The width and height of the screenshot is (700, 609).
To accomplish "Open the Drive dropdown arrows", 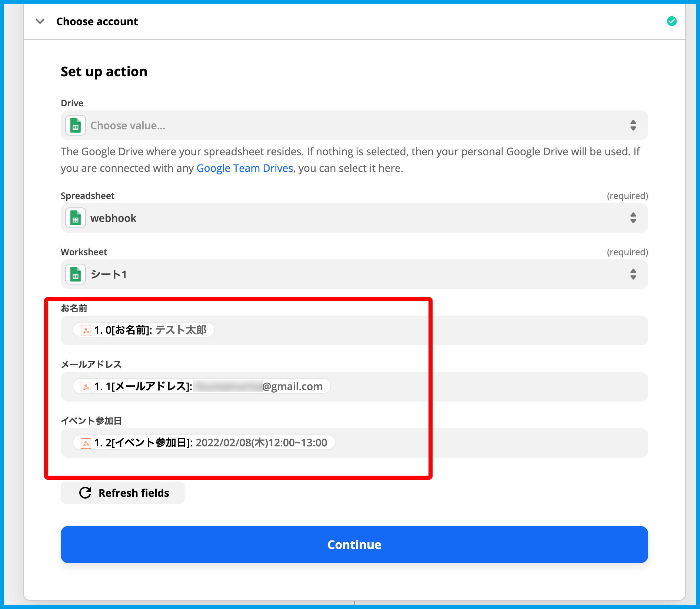I will [633, 126].
